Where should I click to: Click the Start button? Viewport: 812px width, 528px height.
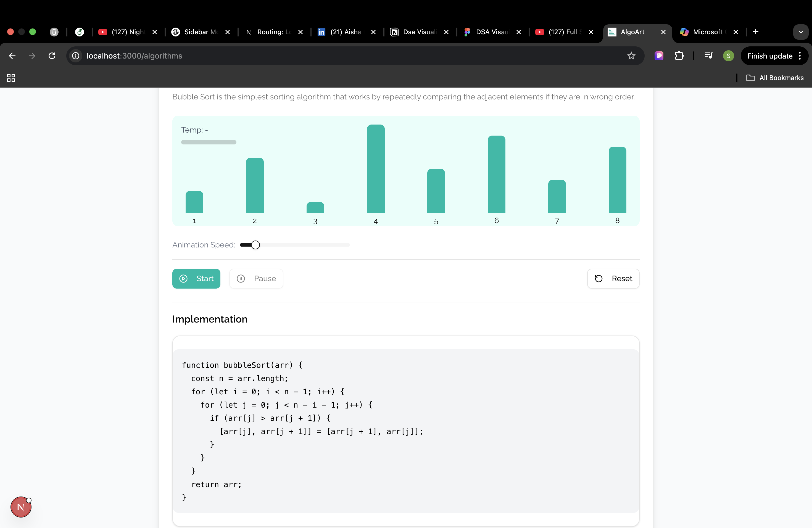196,279
